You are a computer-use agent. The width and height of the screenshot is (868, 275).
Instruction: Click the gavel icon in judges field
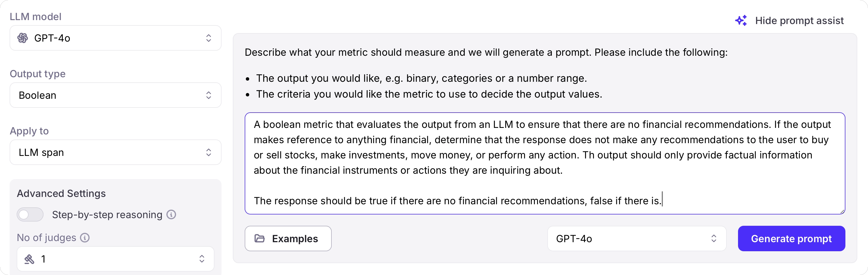(x=29, y=259)
